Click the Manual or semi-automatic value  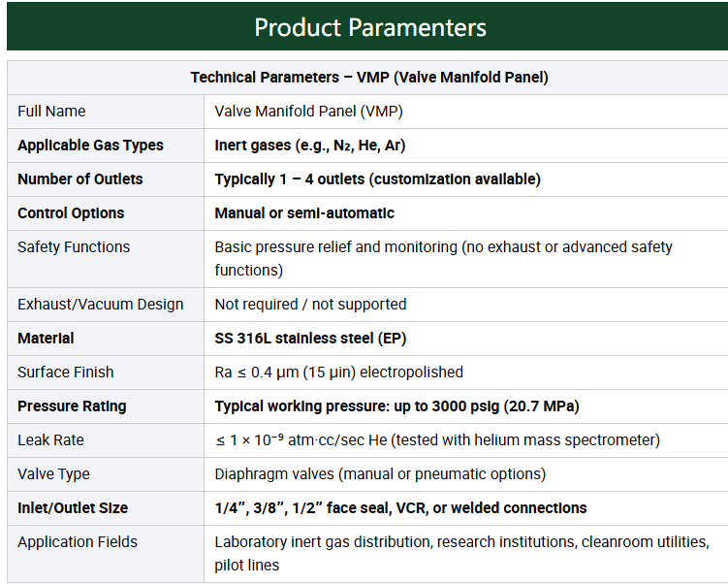tap(304, 213)
